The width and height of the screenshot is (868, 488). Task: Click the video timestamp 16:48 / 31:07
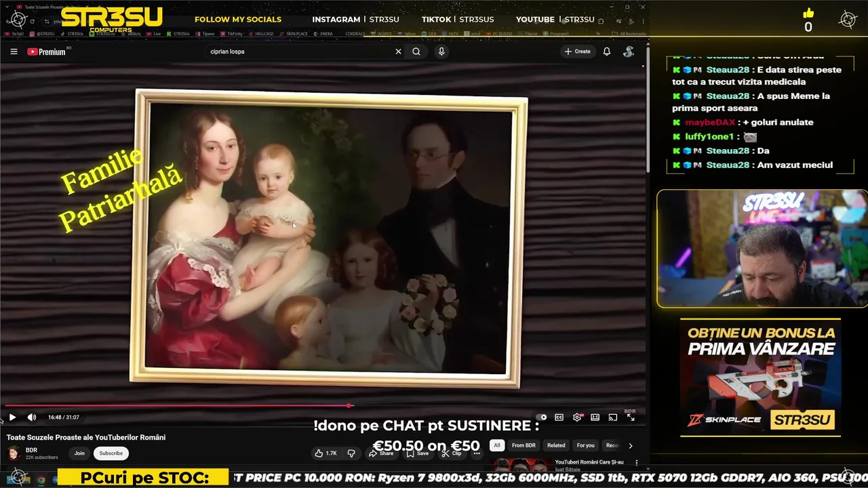point(64,418)
